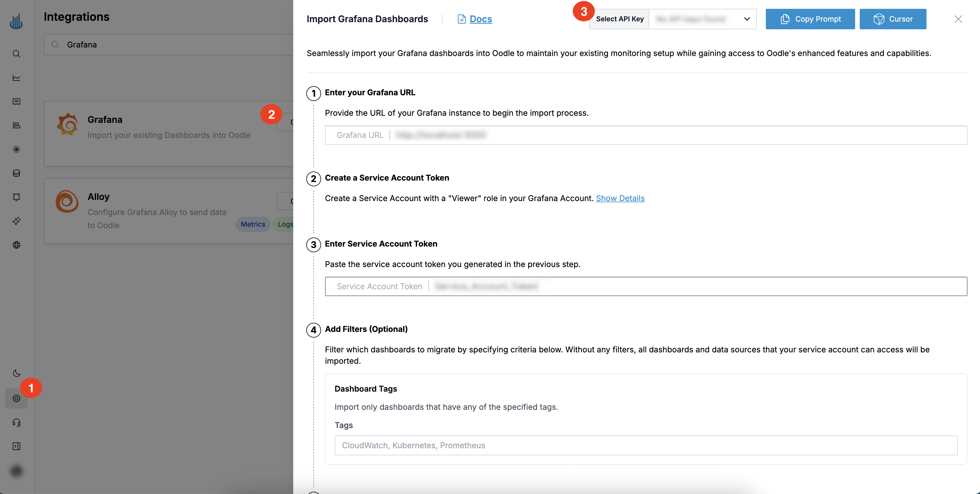Click Show Details link

[x=620, y=198]
